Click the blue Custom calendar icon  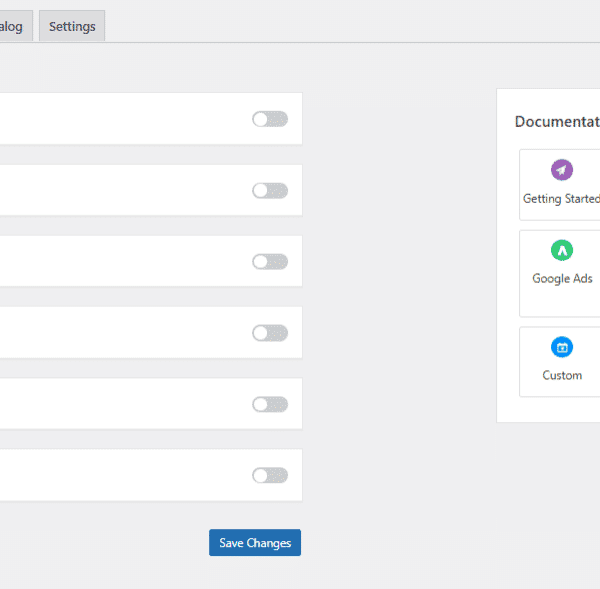pyautogui.click(x=562, y=347)
